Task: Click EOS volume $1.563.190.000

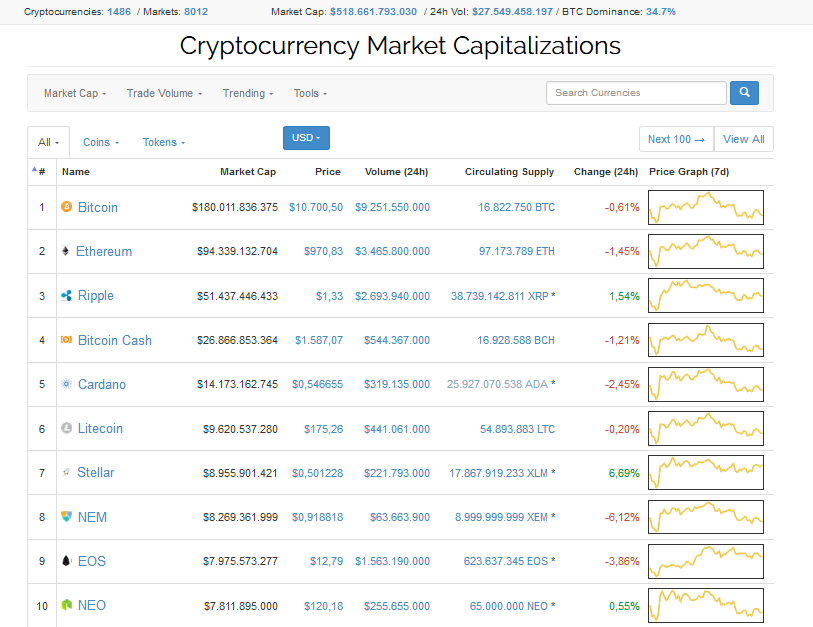Action: click(393, 561)
